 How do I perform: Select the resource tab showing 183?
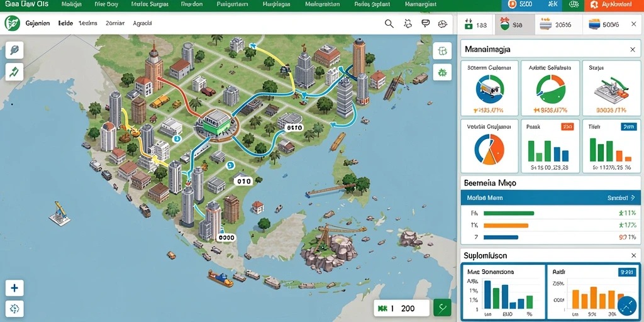click(x=475, y=25)
